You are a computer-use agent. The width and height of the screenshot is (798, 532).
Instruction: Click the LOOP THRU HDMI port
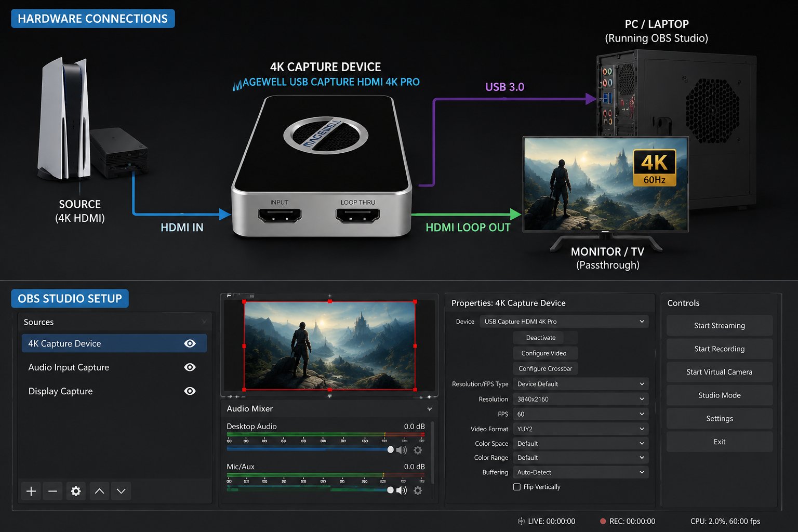(x=358, y=215)
